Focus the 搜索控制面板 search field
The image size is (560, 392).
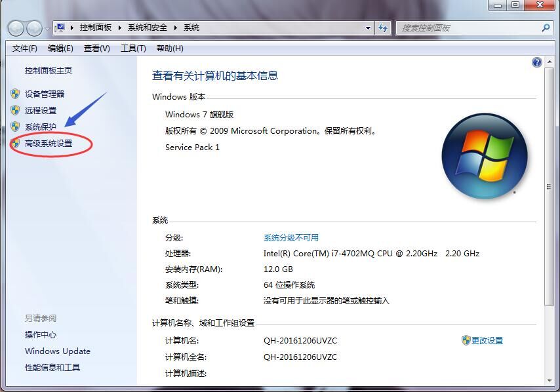pyautogui.click(x=469, y=28)
